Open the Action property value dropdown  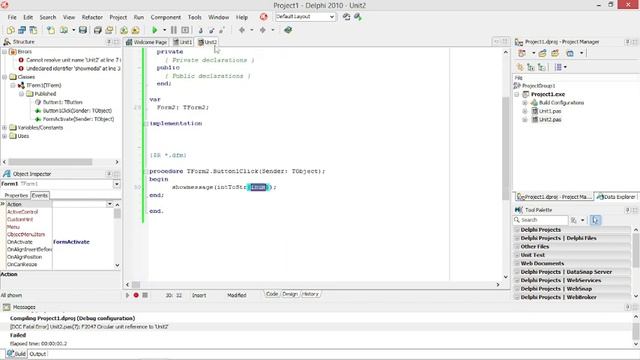click(109, 204)
